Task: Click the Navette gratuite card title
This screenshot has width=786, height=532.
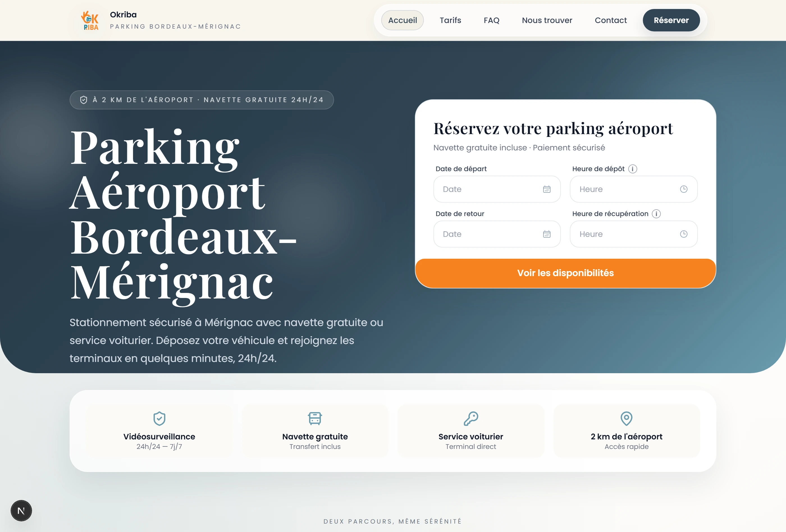Action: tap(315, 437)
